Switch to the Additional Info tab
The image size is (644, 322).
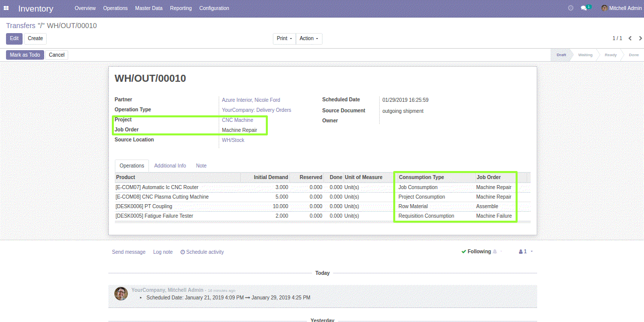coord(170,166)
